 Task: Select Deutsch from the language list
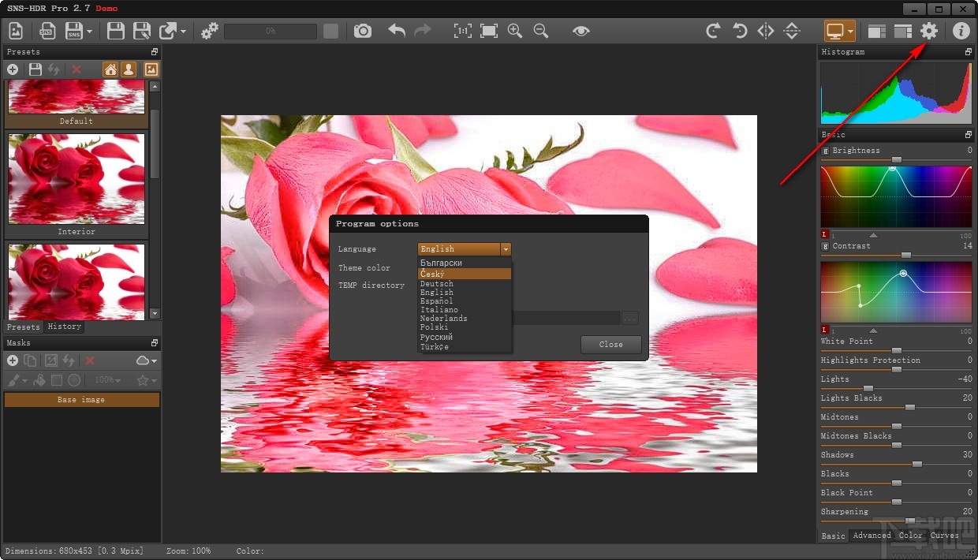437,284
